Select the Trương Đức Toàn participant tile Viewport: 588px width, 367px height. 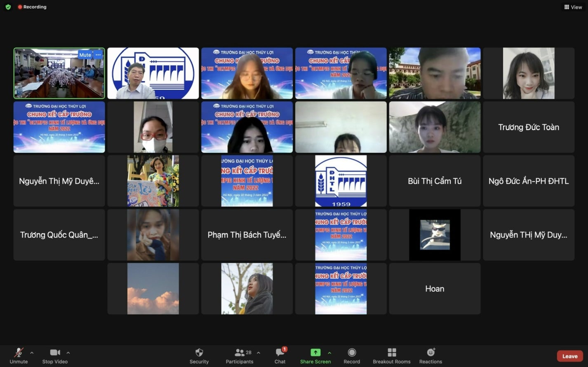528,127
